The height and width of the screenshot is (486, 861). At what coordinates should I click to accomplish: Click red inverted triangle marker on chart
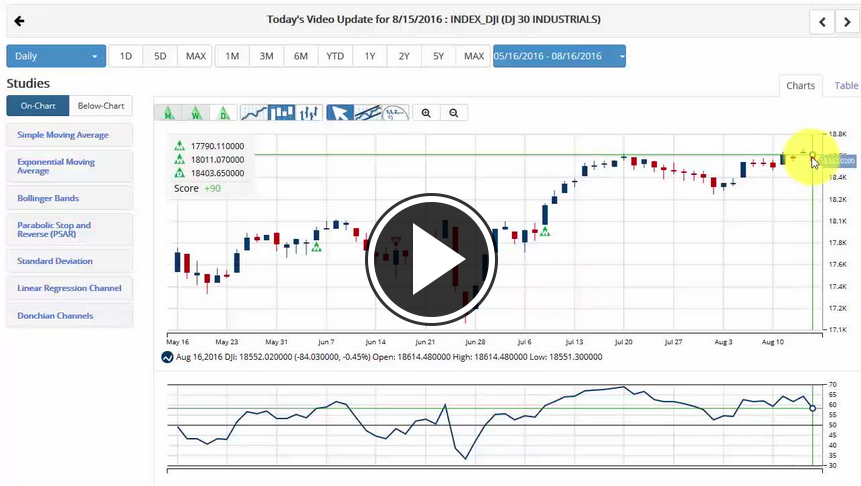395,241
